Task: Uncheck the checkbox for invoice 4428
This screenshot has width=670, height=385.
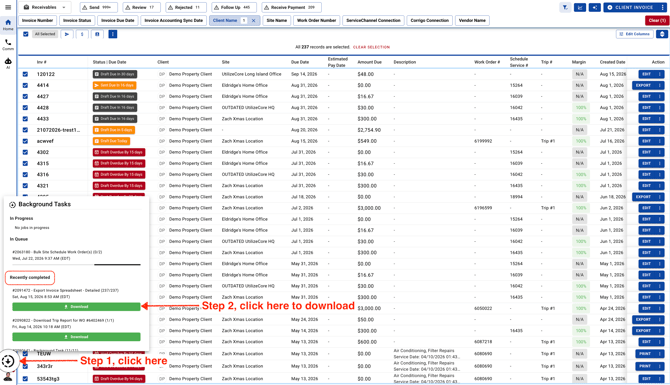Action: (x=25, y=108)
